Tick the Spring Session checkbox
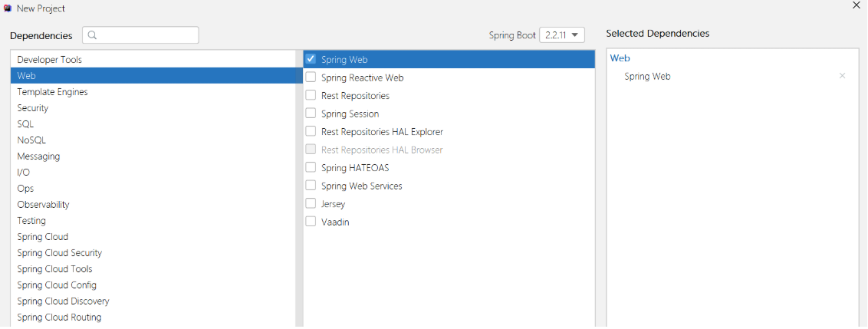868x329 pixels. click(311, 114)
